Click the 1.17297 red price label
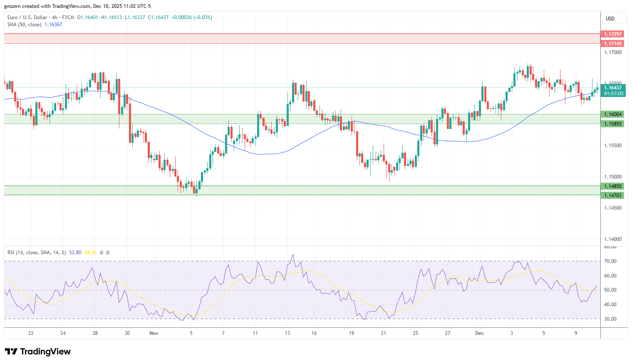This screenshot has height=364, width=632. coord(612,34)
